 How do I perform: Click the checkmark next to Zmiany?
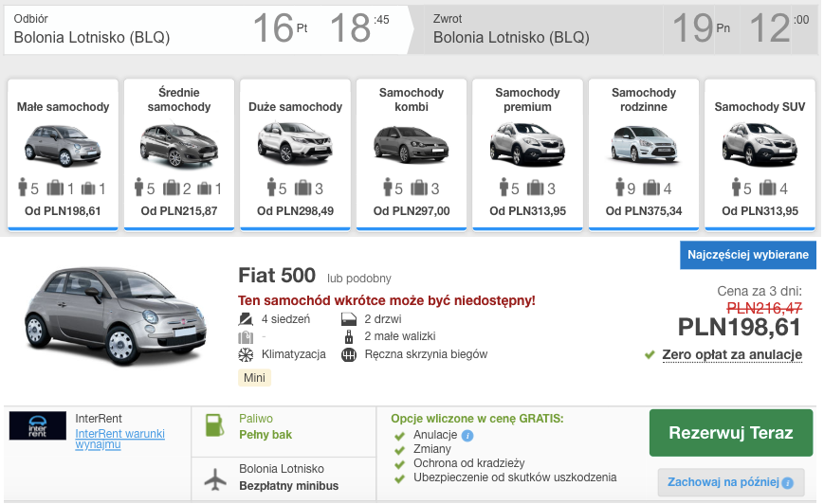click(400, 450)
